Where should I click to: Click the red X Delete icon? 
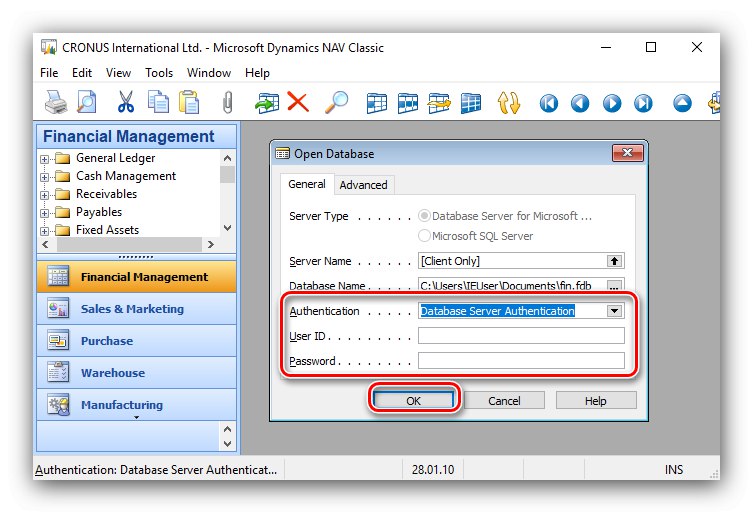point(298,102)
